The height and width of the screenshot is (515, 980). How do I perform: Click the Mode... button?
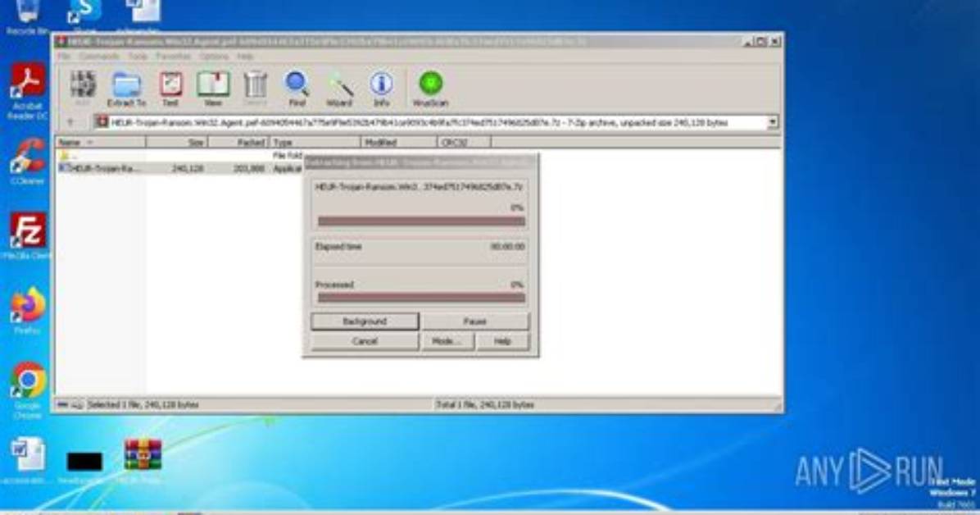point(447,341)
